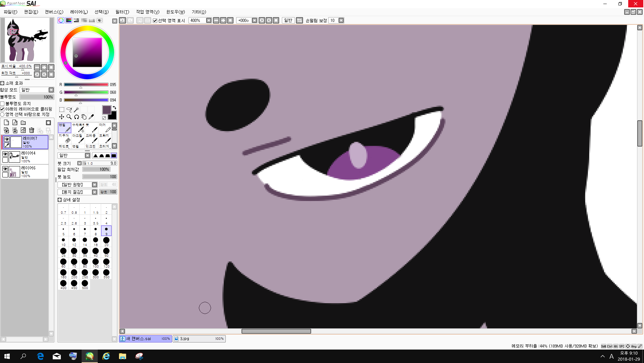This screenshot has height=363, width=644.
Task: Open the 400% zoom level dropdown
Action: pos(208,21)
